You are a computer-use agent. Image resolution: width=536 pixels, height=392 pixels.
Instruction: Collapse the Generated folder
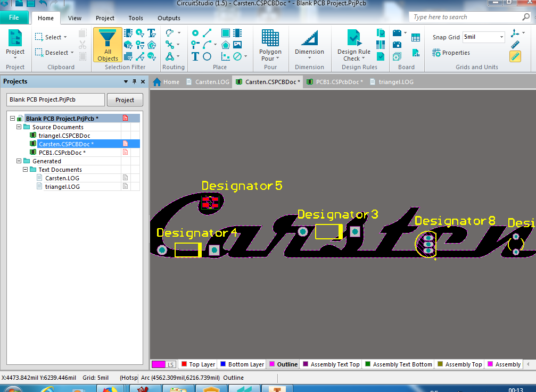pos(19,161)
